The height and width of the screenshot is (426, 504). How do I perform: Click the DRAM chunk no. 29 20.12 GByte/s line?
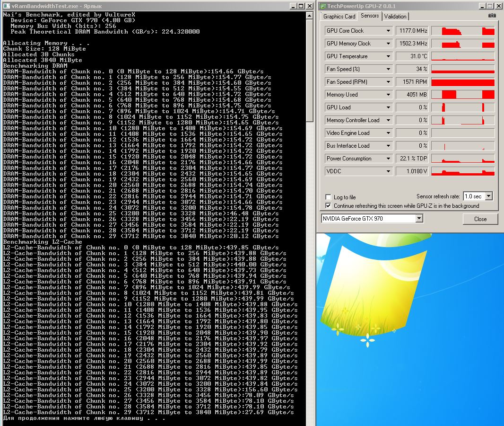pos(141,236)
